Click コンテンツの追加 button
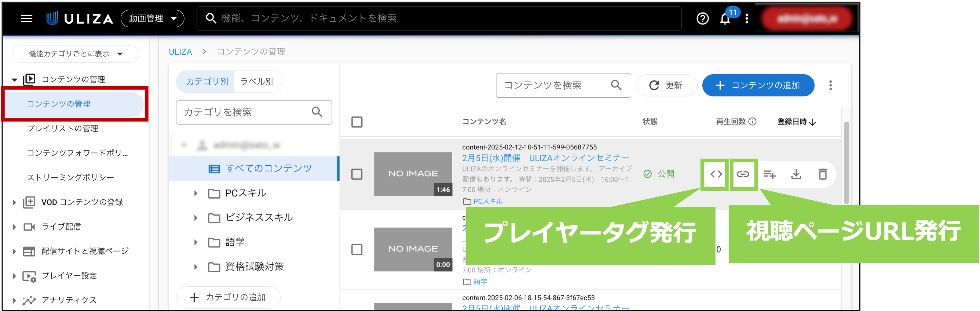Viewport: 980px width, 311px height. click(758, 85)
